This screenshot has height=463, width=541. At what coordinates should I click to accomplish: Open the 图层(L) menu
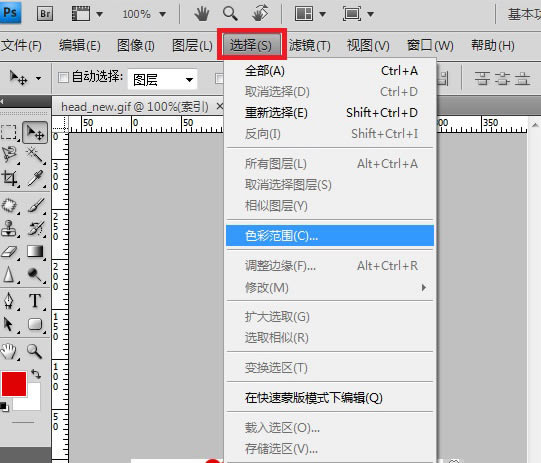192,46
